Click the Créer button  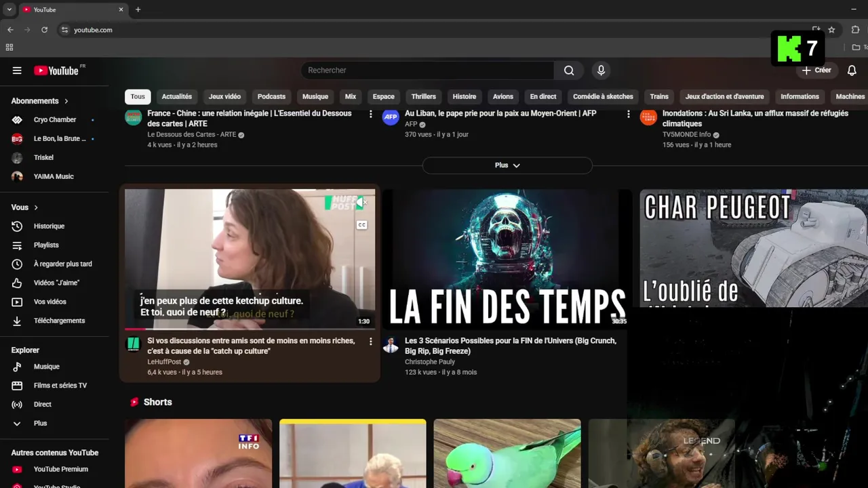click(x=816, y=70)
